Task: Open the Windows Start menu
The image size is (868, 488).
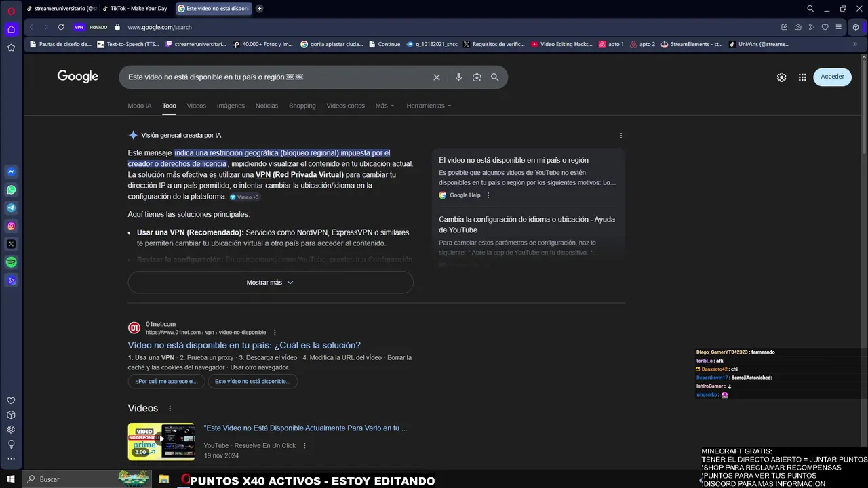Action: point(12,479)
